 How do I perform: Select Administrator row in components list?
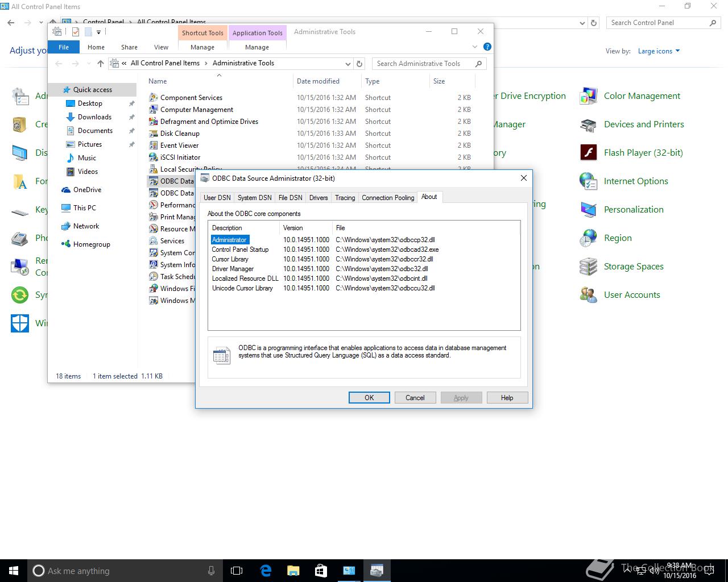pyautogui.click(x=364, y=240)
